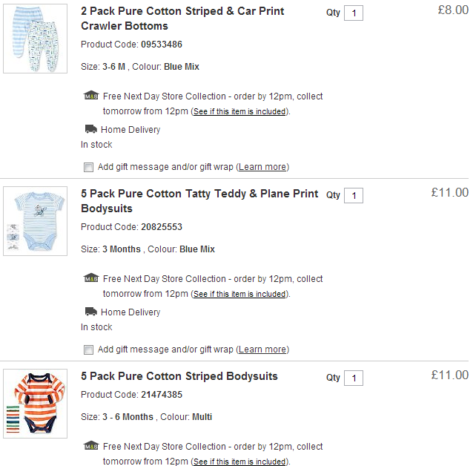Focus quantity box for Tatty Teddy Bodysuits
The height and width of the screenshot is (466, 476).
click(x=354, y=196)
